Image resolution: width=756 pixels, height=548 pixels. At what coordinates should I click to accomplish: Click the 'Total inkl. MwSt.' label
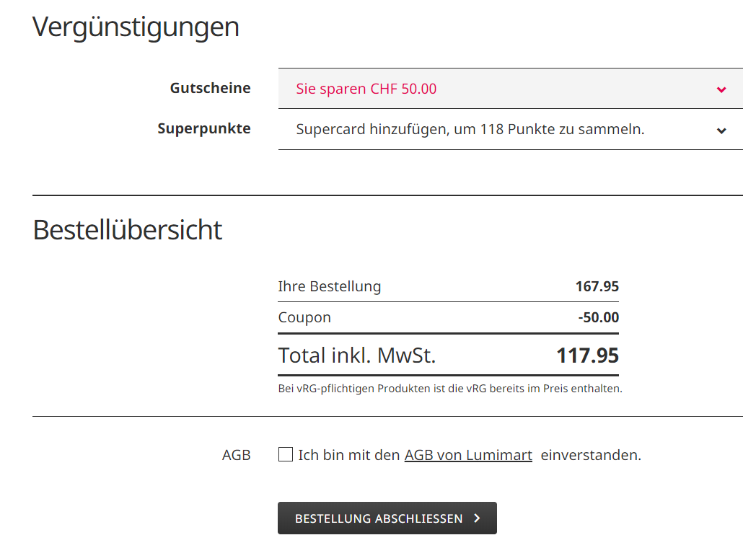coord(357,355)
